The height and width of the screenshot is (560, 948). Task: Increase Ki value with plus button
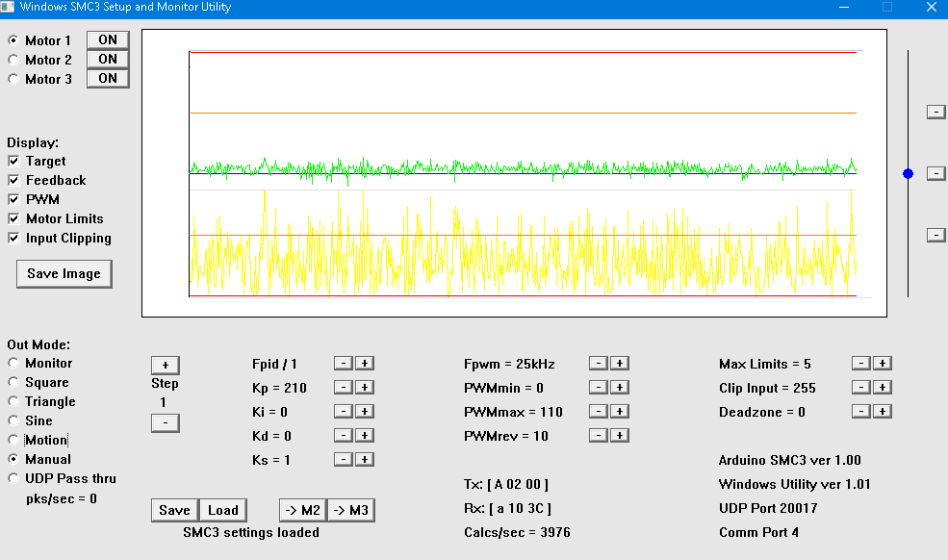coord(365,412)
